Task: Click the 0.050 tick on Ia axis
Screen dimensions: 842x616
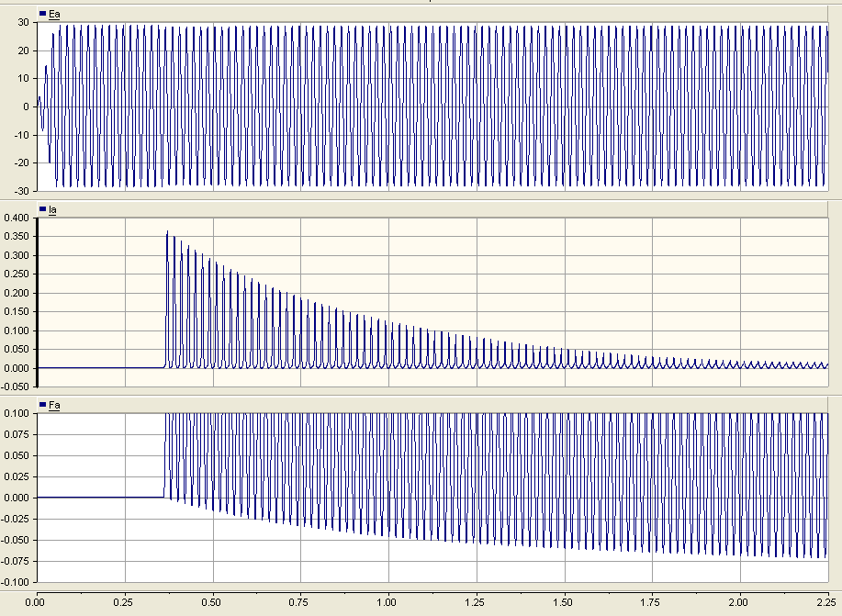Action: point(17,350)
